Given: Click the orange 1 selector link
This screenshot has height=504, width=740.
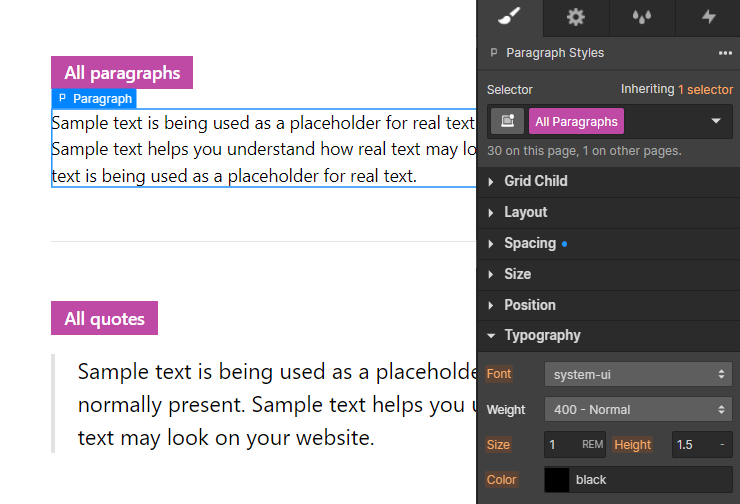Looking at the screenshot, I should [706, 89].
